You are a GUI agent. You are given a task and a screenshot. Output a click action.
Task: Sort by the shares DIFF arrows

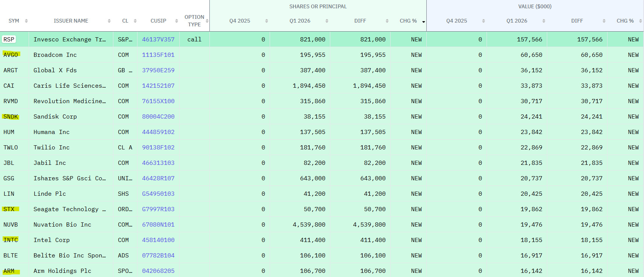click(387, 21)
